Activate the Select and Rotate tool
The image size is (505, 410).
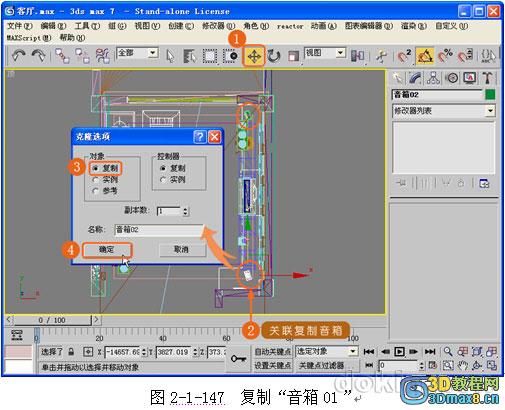(x=274, y=56)
